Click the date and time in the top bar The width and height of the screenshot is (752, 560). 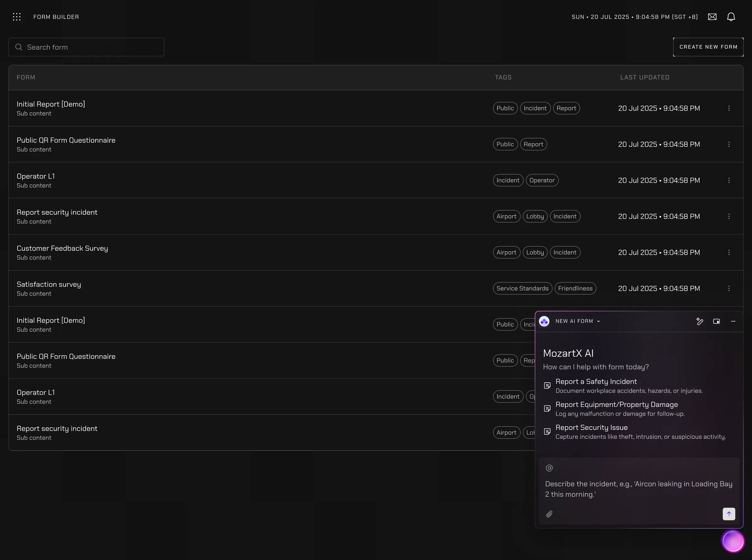pyautogui.click(x=635, y=17)
